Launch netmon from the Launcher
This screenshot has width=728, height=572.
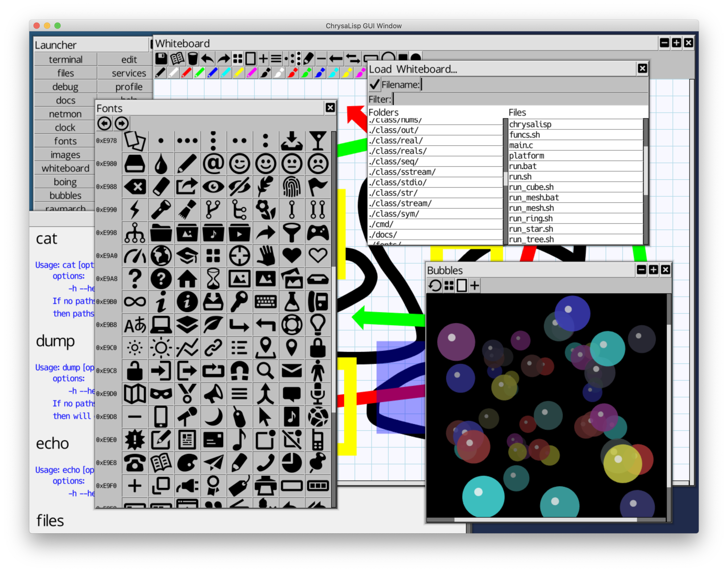click(x=65, y=114)
